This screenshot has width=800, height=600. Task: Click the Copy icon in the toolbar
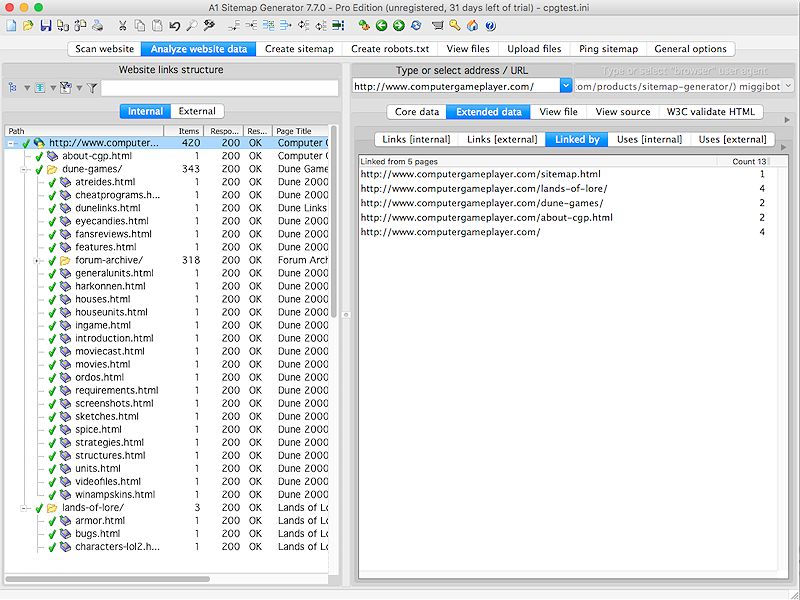tap(140, 26)
